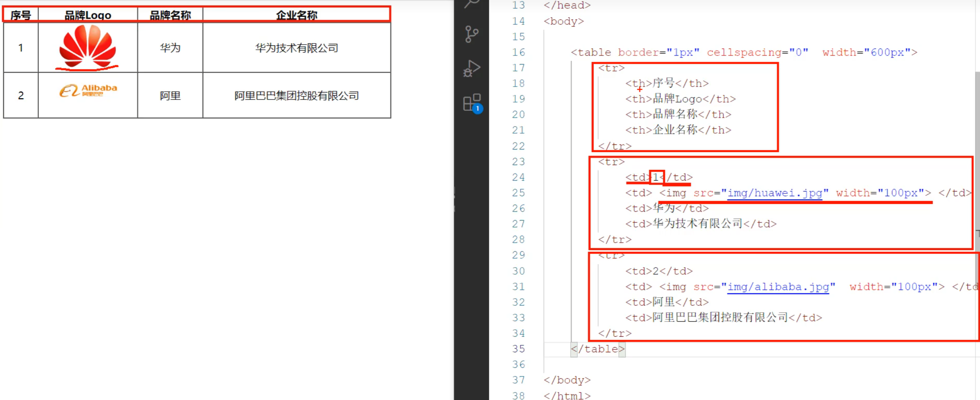Image resolution: width=980 pixels, height=400 pixels.
Task: Open the Source Control view
Action: point(472,34)
